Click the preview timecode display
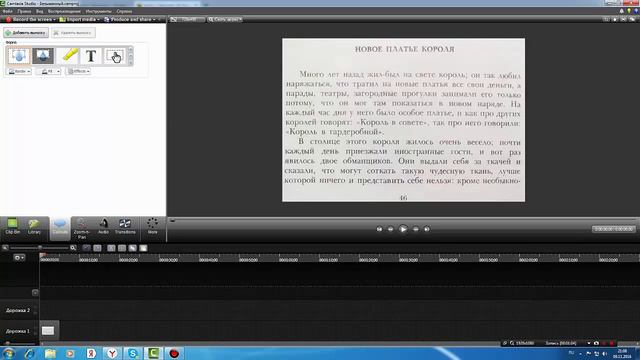 (x=613, y=229)
